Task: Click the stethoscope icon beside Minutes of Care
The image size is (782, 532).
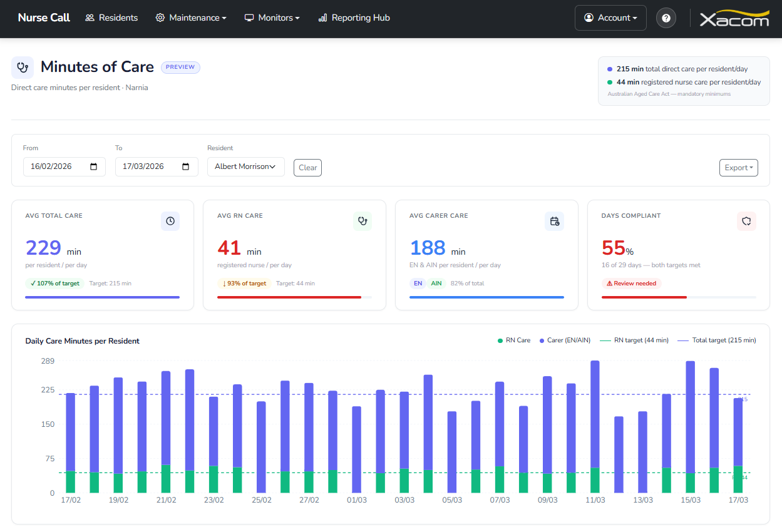Action: [23, 68]
